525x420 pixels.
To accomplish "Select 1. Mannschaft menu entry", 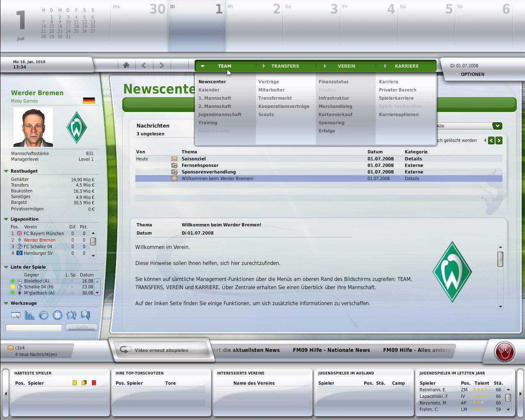I will pos(215,98).
